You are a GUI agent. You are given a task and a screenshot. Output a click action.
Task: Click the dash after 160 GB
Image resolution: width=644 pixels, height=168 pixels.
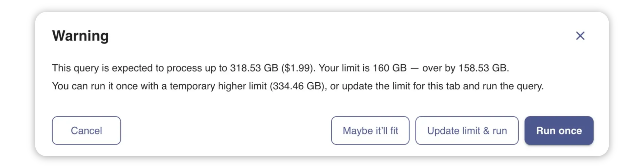pyautogui.click(x=415, y=68)
